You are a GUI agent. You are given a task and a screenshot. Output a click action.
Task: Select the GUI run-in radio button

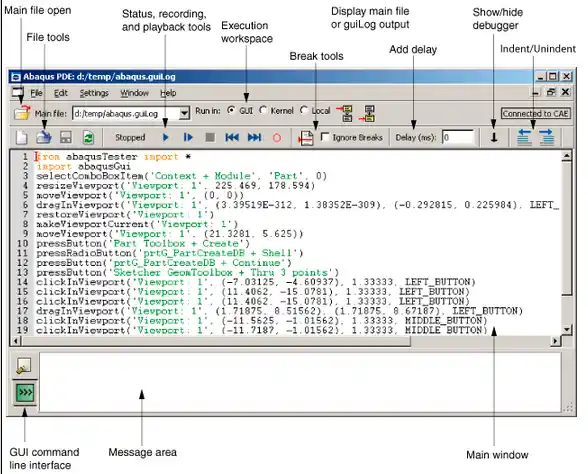pyautogui.click(x=231, y=110)
